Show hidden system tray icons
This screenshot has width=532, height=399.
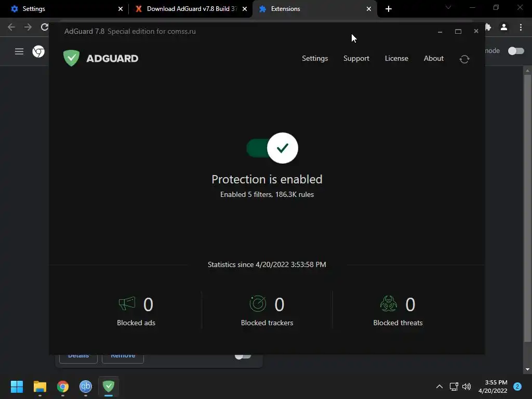[x=440, y=387]
